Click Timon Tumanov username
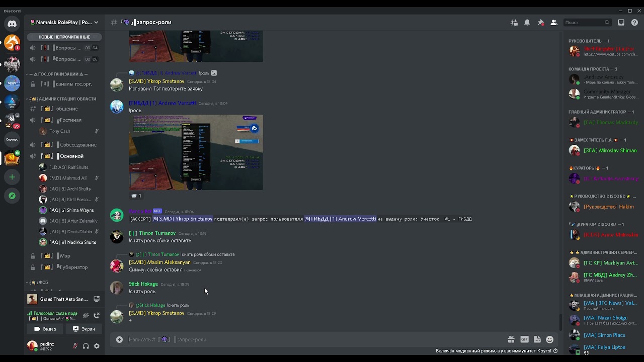Image resolution: width=644 pixels, height=362 pixels. click(x=152, y=233)
